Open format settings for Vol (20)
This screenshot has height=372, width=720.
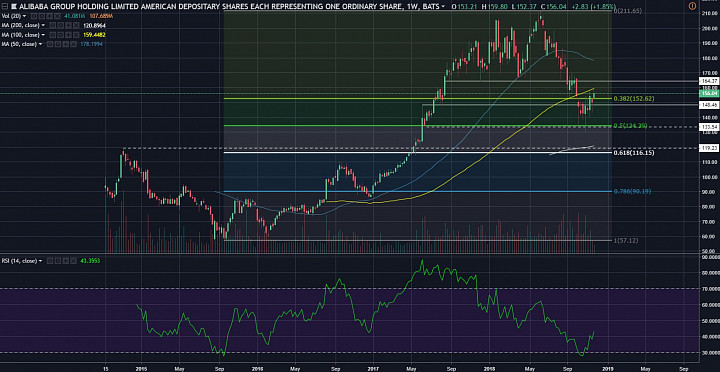42,16
